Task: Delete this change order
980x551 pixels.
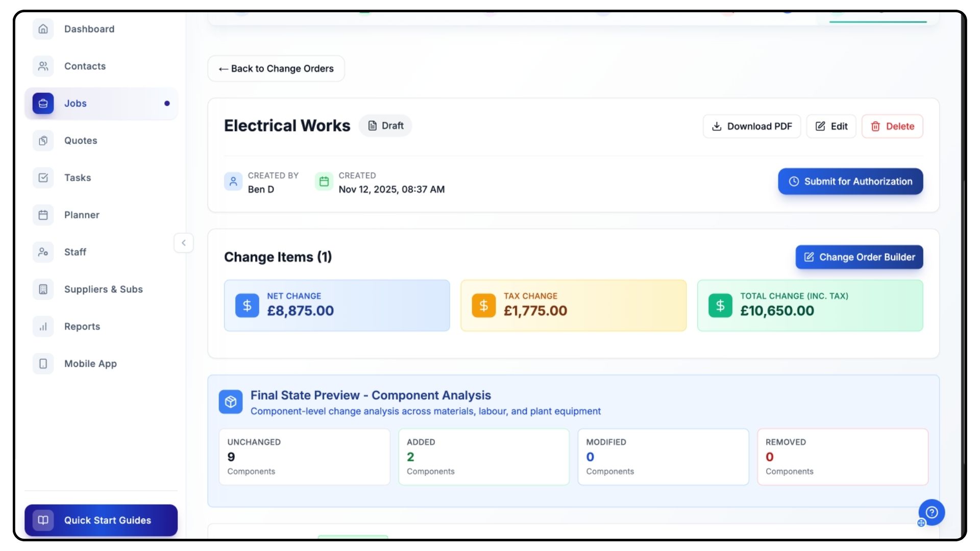Action: point(892,127)
